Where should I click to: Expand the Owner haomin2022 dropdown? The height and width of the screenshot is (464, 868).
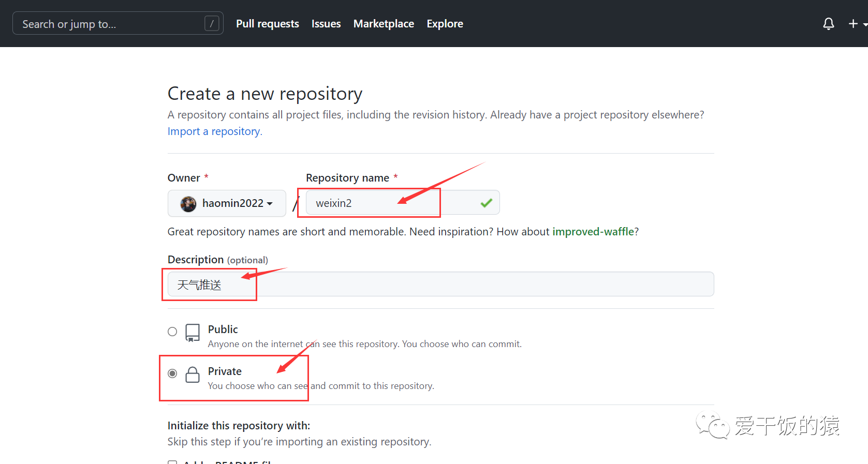[227, 203]
